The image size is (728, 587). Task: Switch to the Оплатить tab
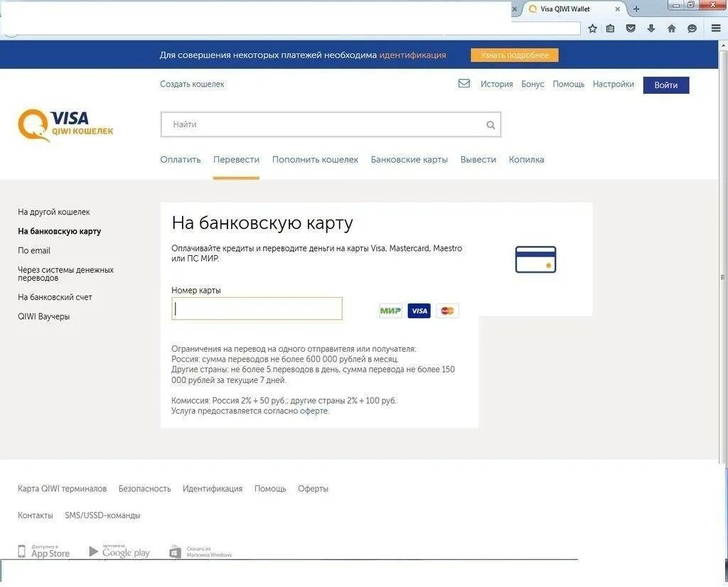[x=180, y=160]
